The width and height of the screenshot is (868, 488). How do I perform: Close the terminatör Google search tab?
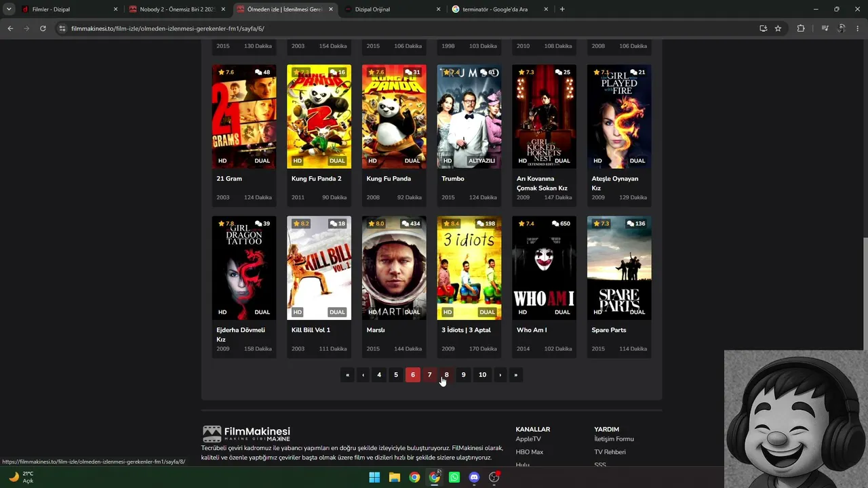click(546, 9)
